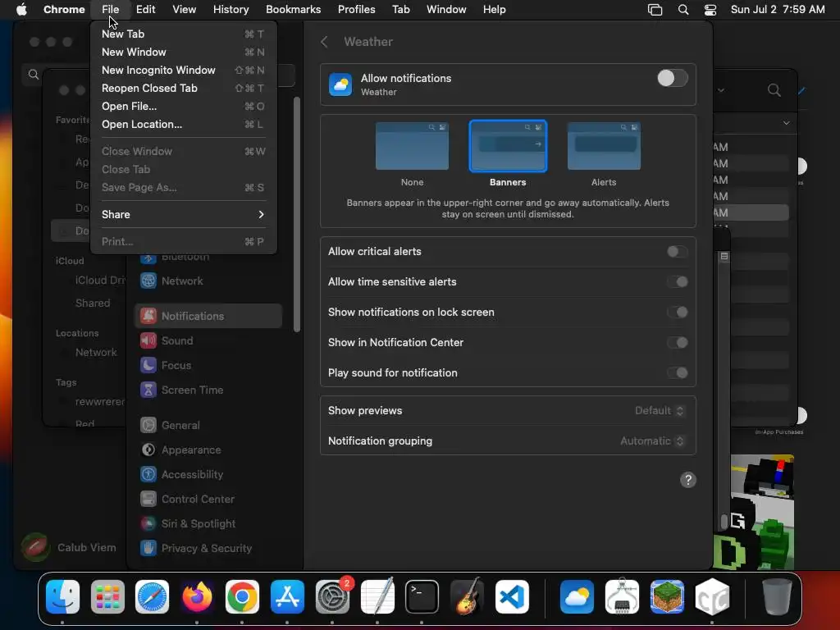Screen dimensions: 840x630
Task: Choose New Tab from File menu
Action: point(183,34)
